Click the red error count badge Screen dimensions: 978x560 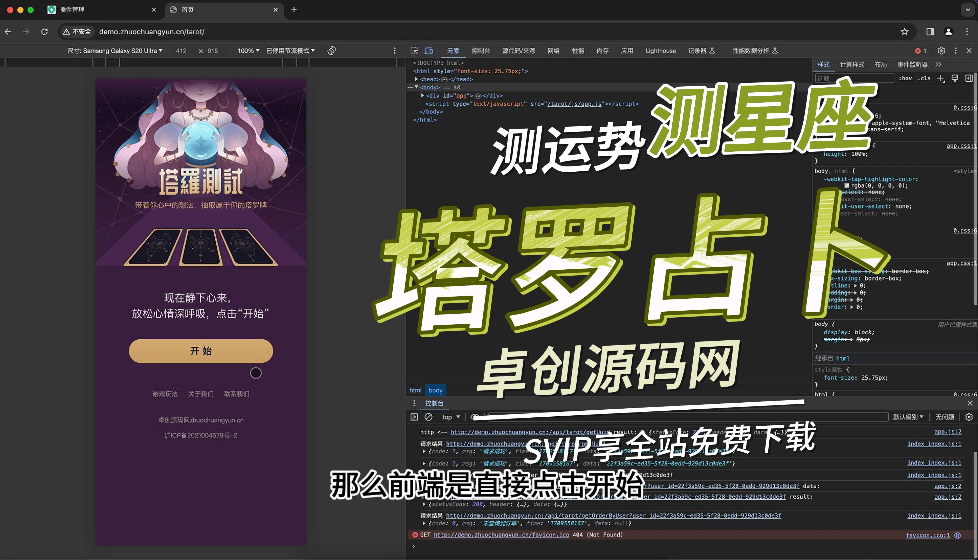921,51
